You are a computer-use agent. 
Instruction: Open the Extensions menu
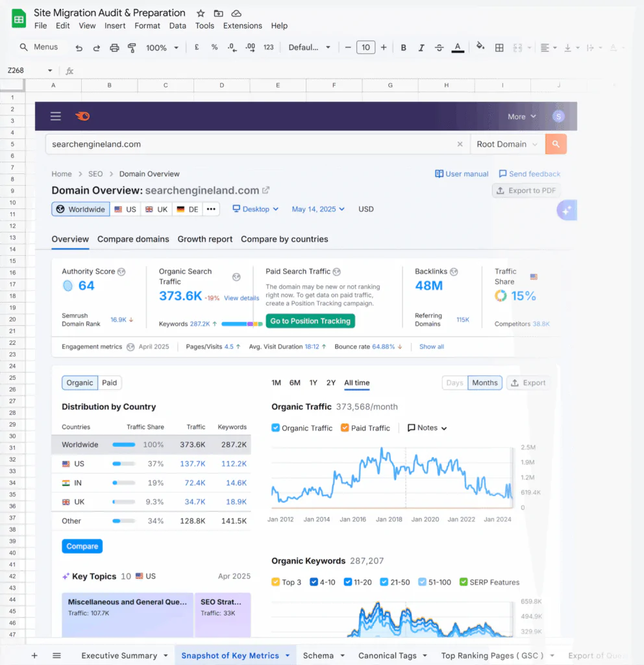[x=243, y=25]
